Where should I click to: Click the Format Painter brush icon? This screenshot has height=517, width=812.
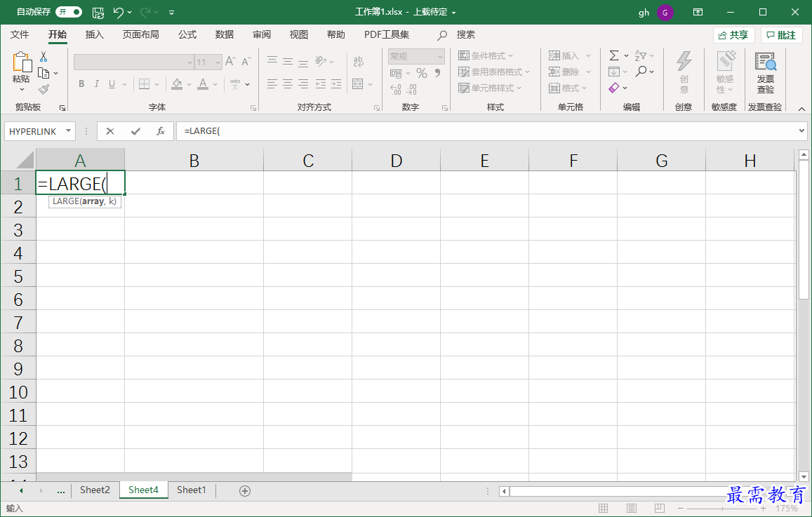click(x=44, y=90)
